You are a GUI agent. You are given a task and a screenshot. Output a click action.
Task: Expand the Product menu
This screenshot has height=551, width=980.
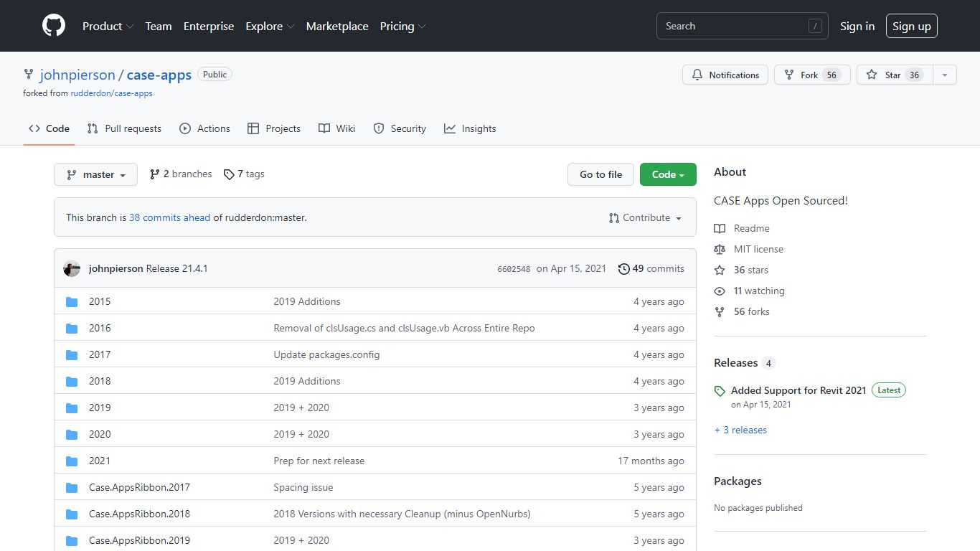pos(108,26)
